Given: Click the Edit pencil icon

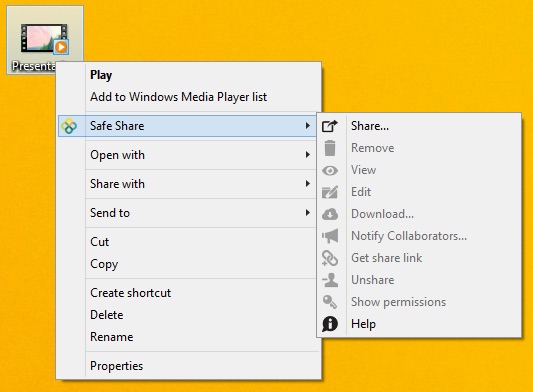Looking at the screenshot, I should 330,192.
